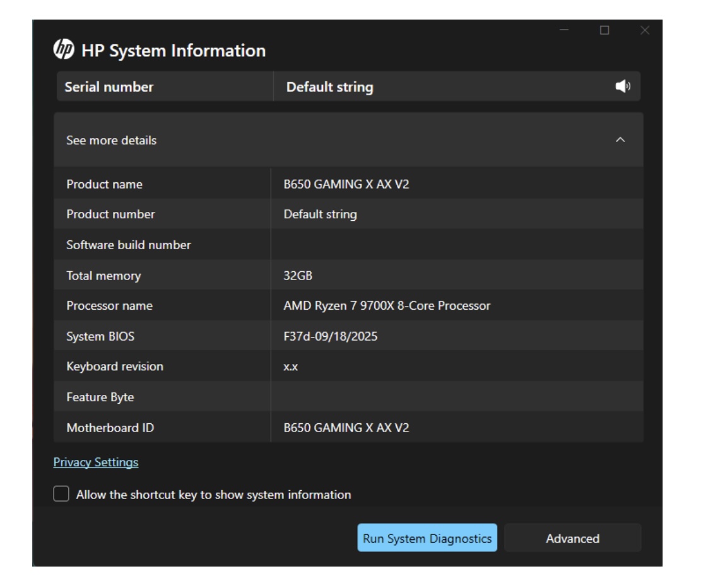Viewport: 708px width, 588px height.
Task: Click the AMD Ryzen 7 9700X processor value
Action: (x=387, y=306)
